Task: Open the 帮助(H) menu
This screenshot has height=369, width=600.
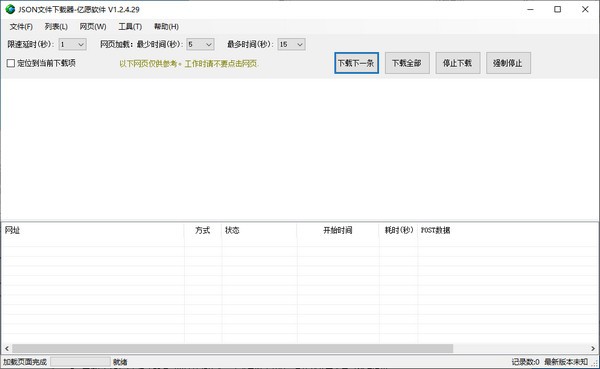Action: pos(166,26)
